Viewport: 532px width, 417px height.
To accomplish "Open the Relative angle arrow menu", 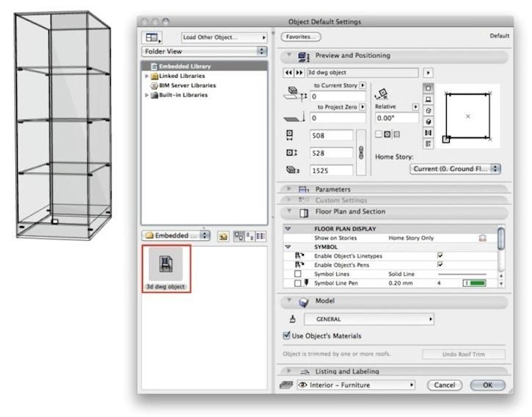I will (415, 106).
